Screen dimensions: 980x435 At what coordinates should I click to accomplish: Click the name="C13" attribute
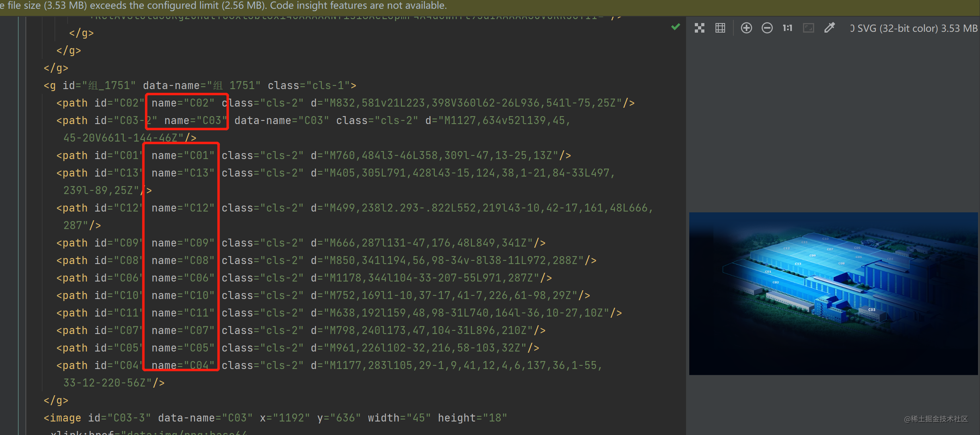tap(183, 173)
